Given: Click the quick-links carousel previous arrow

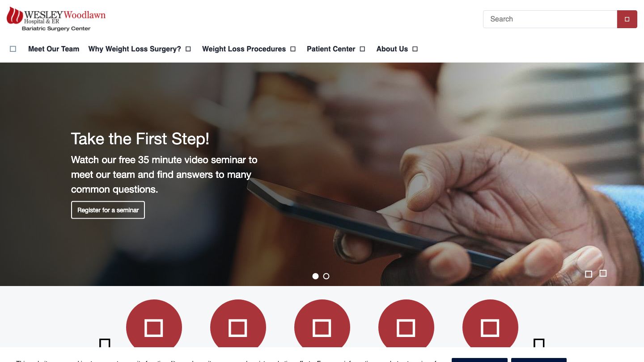Looking at the screenshot, I should click(x=105, y=343).
